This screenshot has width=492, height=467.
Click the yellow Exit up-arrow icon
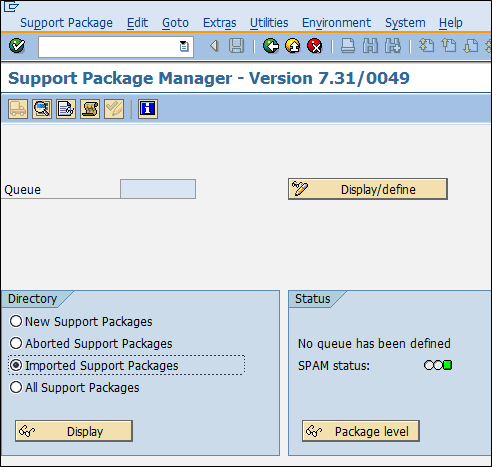point(293,46)
